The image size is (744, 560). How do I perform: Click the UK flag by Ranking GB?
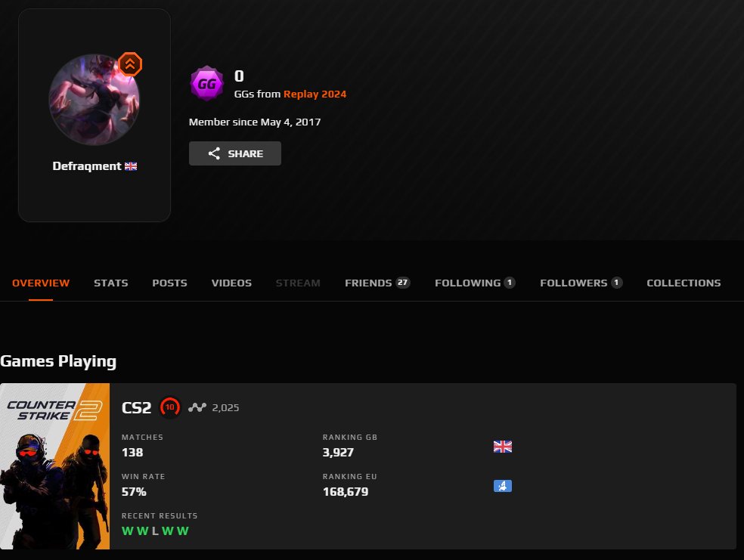503,447
